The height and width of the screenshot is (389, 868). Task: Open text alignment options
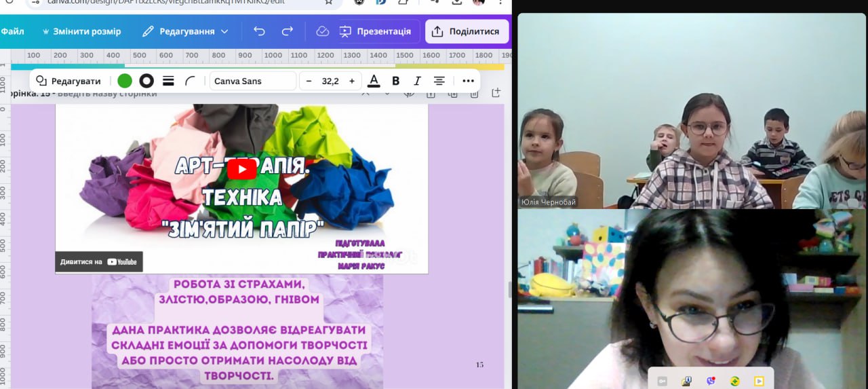tap(439, 81)
